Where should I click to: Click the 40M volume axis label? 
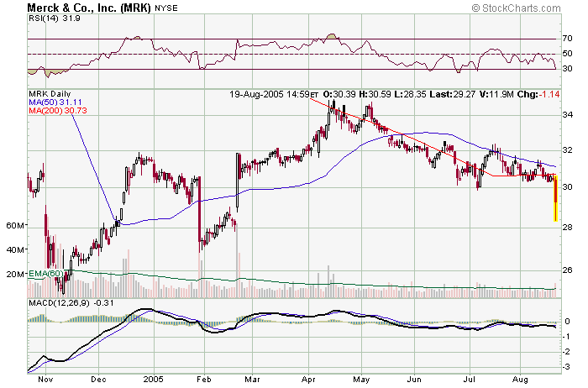(x=15, y=249)
